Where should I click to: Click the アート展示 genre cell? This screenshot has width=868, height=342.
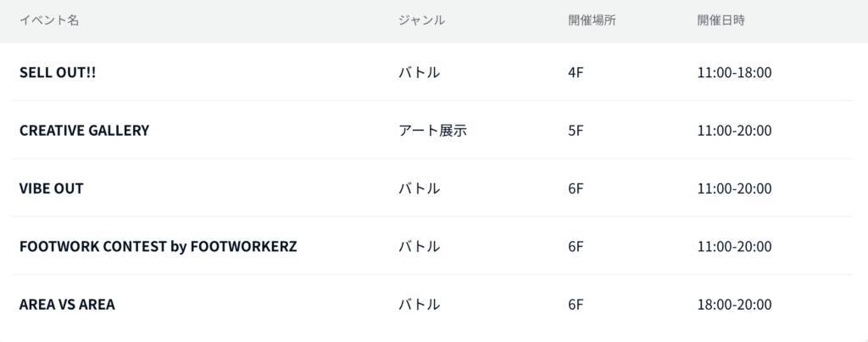[x=432, y=130]
